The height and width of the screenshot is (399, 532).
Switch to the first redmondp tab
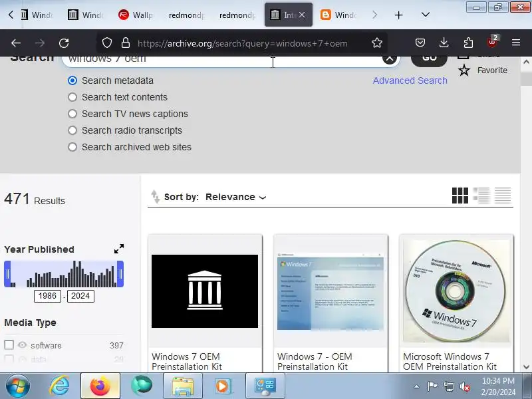click(186, 15)
